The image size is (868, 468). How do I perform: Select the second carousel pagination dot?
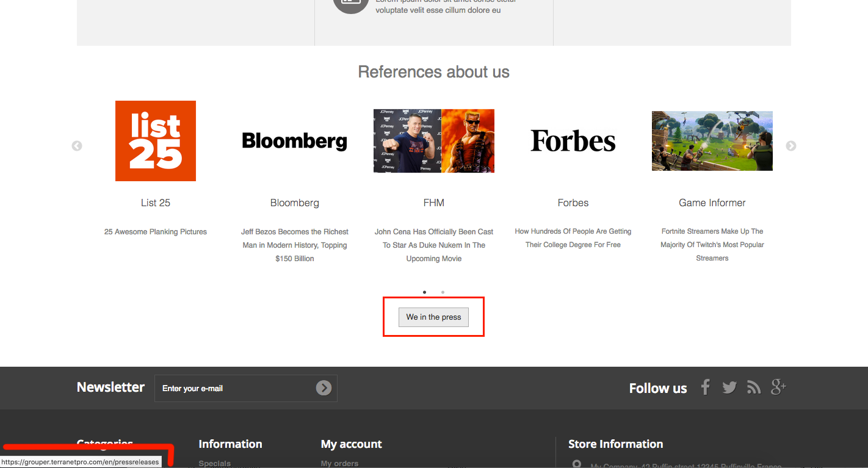[x=443, y=292]
